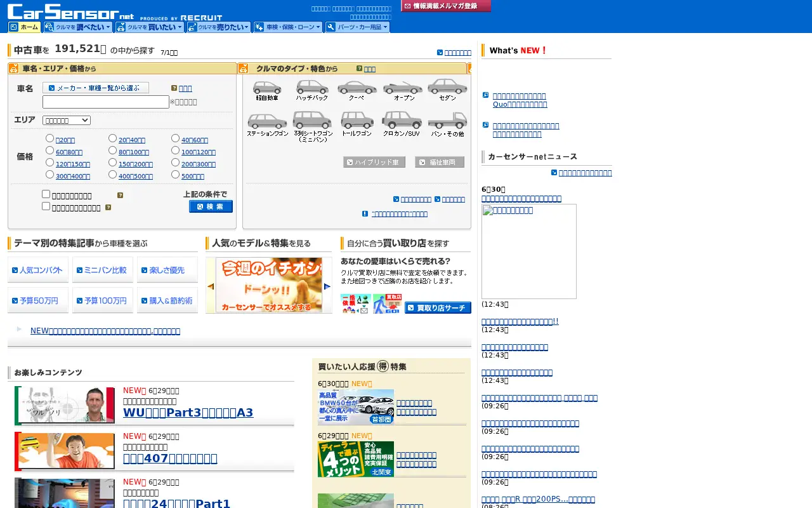Click the ハイブリッド車 button
Image resolution: width=812 pixels, height=508 pixels.
[x=374, y=163]
